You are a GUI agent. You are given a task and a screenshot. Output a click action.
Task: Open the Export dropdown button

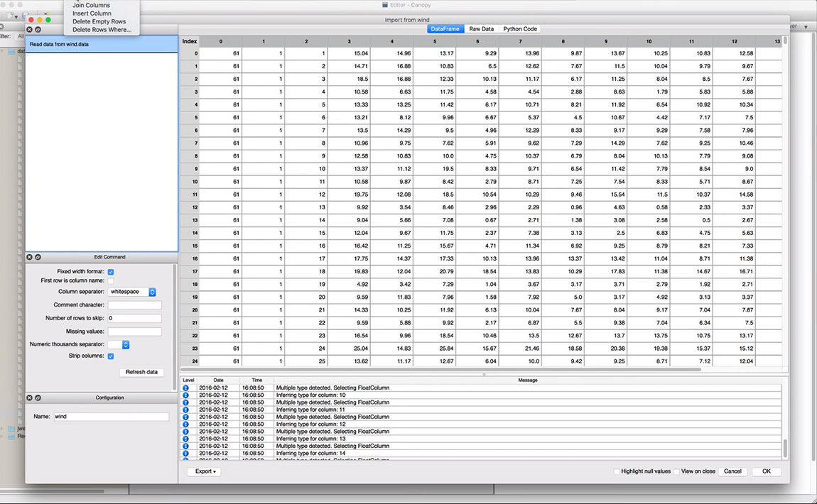coord(205,472)
